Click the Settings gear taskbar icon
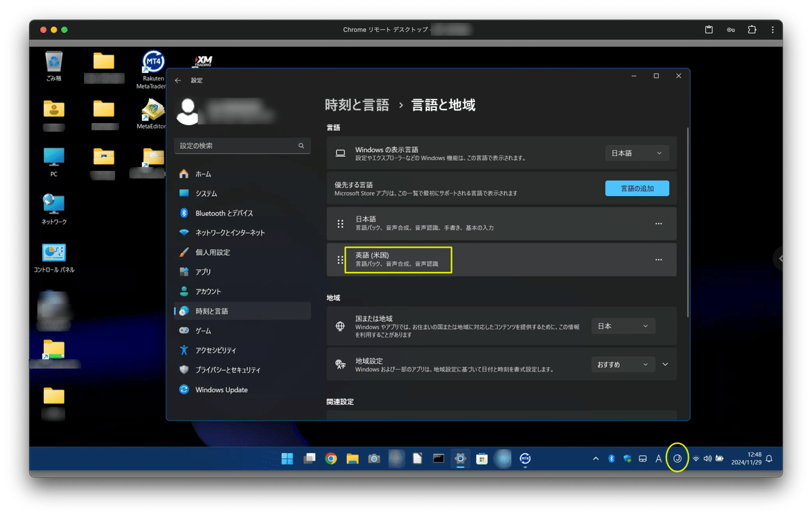This screenshot has height=516, width=812. click(x=460, y=459)
